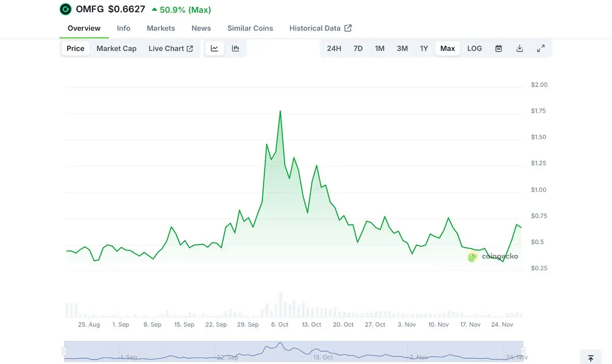612x364 pixels.
Task: Open the calendar date range picker
Action: click(499, 48)
